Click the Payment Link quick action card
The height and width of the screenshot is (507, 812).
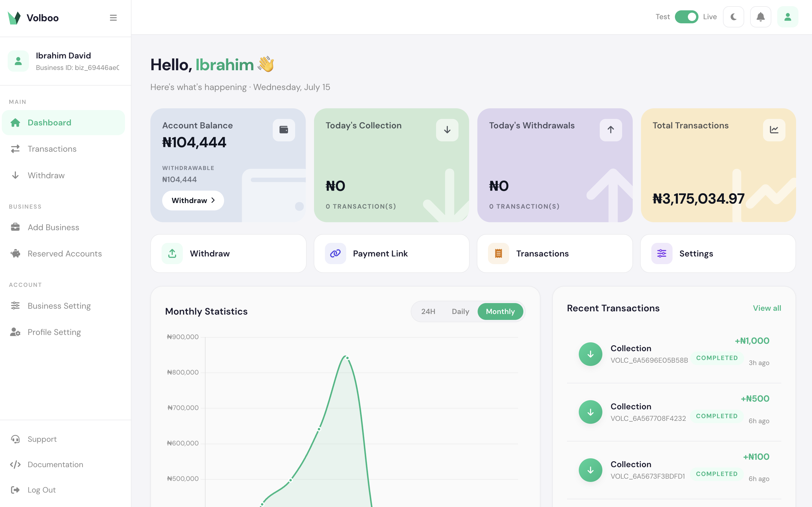coord(392,253)
